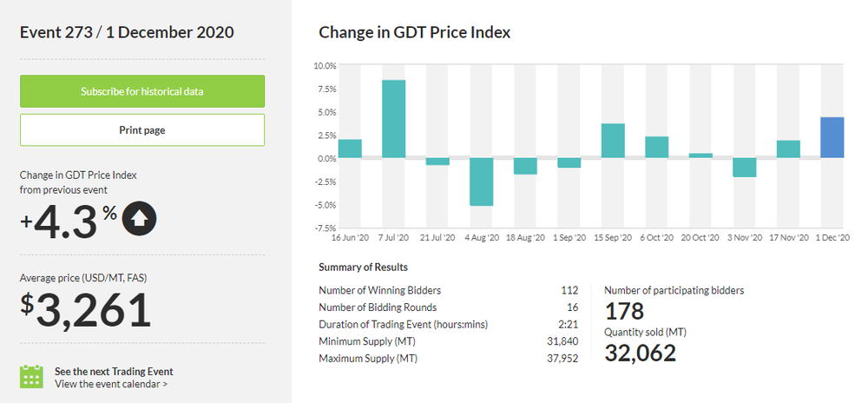
Task: Click the green calendar icon
Action: tap(31, 376)
